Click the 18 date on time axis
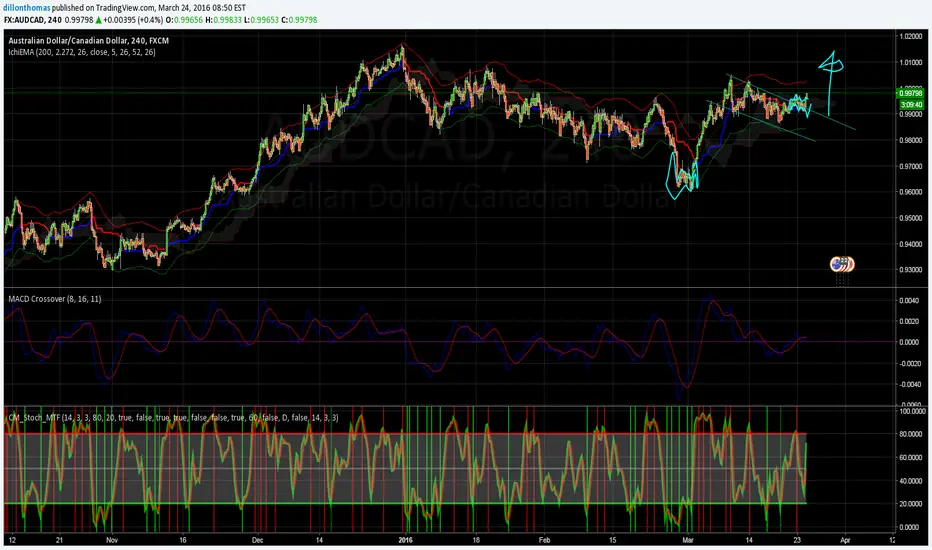932x550 pixels. tap(476, 540)
